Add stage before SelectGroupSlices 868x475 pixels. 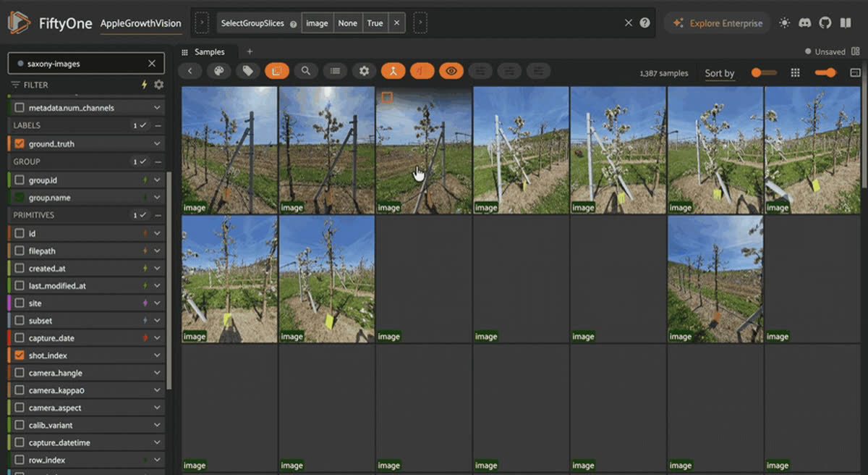click(x=202, y=23)
